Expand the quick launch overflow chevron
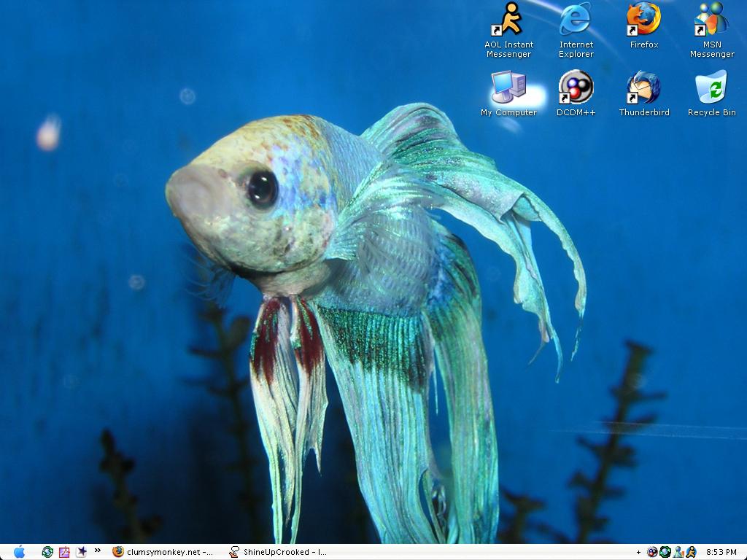This screenshot has height=560, width=747. (x=98, y=551)
